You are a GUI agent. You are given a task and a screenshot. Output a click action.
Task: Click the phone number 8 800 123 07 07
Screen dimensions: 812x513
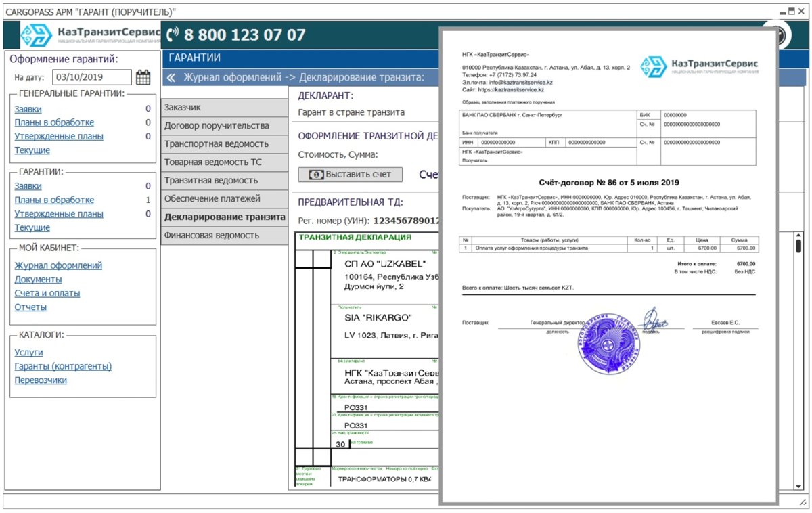244,35
